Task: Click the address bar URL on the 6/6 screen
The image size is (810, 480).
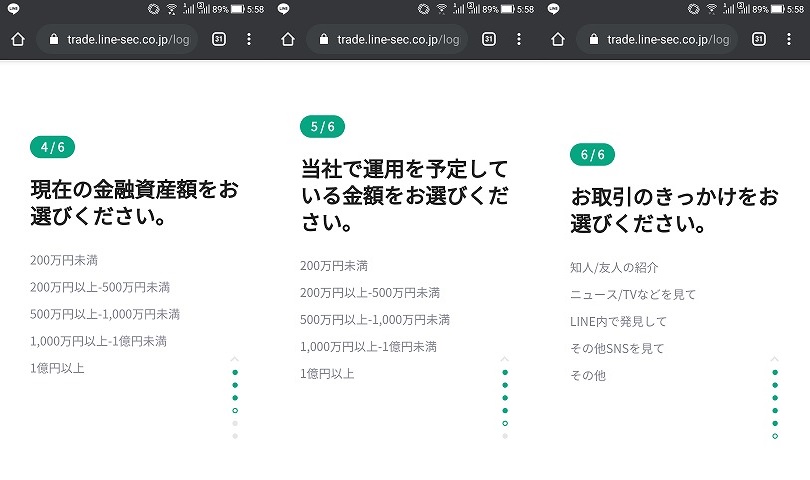Action: coord(668,39)
